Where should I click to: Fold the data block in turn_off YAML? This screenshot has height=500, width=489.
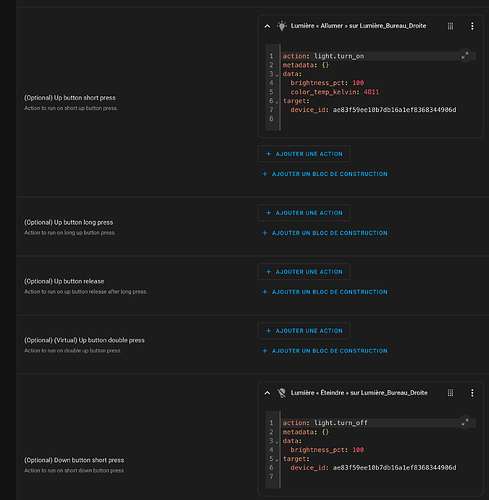(x=277, y=442)
